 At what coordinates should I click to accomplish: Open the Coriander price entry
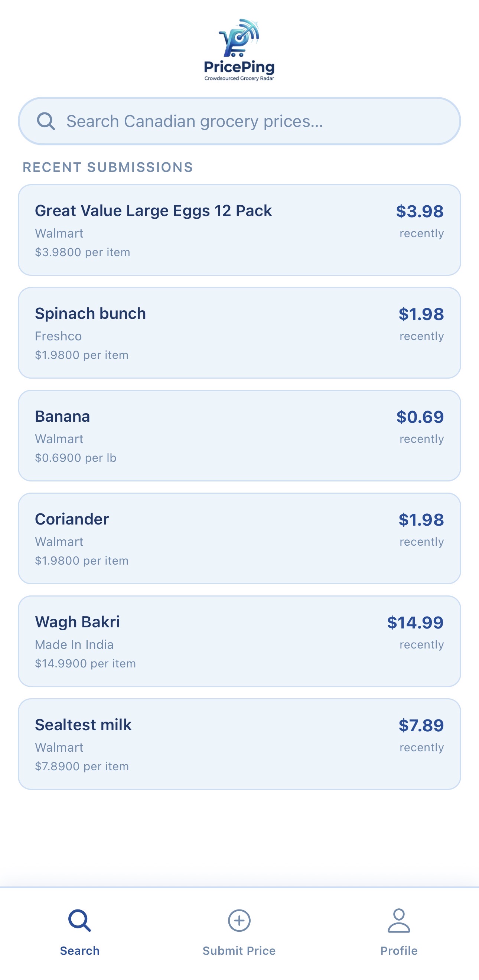[239, 538]
